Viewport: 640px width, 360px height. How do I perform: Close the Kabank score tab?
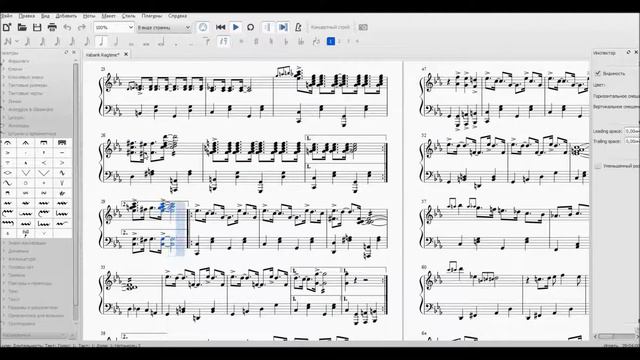(x=126, y=54)
